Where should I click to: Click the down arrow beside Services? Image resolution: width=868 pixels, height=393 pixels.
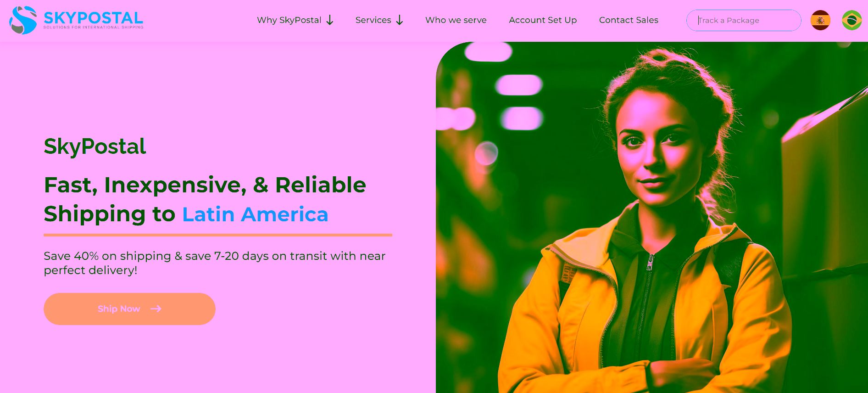[x=400, y=20]
